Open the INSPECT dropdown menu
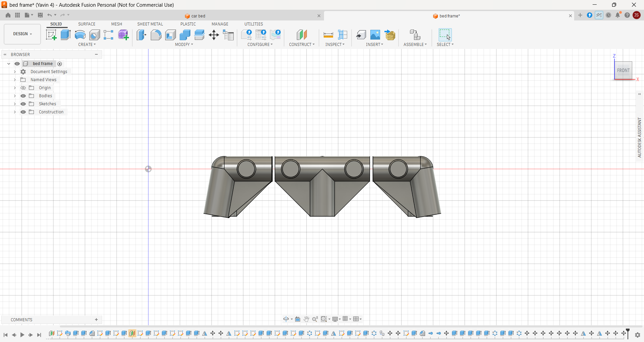 [335, 44]
